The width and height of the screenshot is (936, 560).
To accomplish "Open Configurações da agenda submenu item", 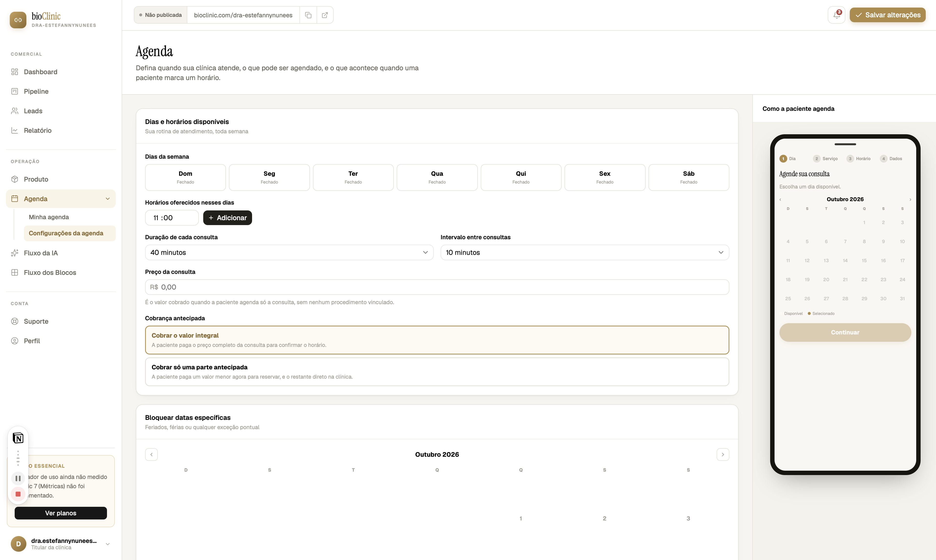I will click(x=69, y=233).
